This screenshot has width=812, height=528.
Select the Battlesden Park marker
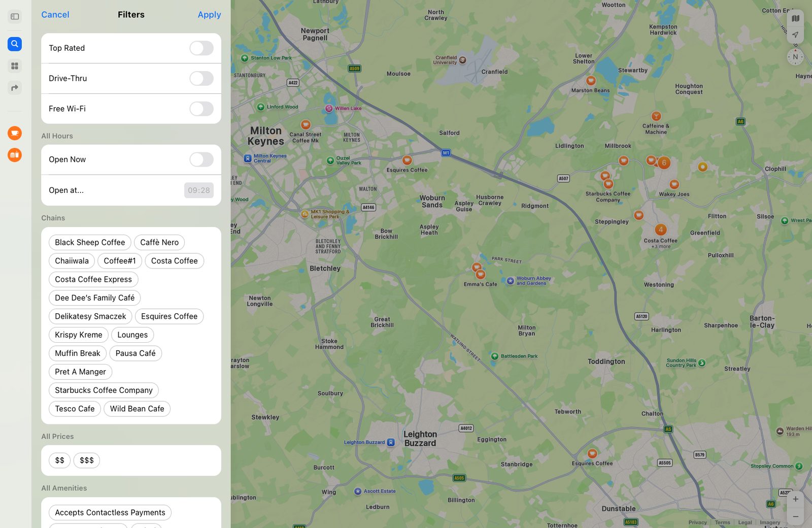(x=494, y=356)
